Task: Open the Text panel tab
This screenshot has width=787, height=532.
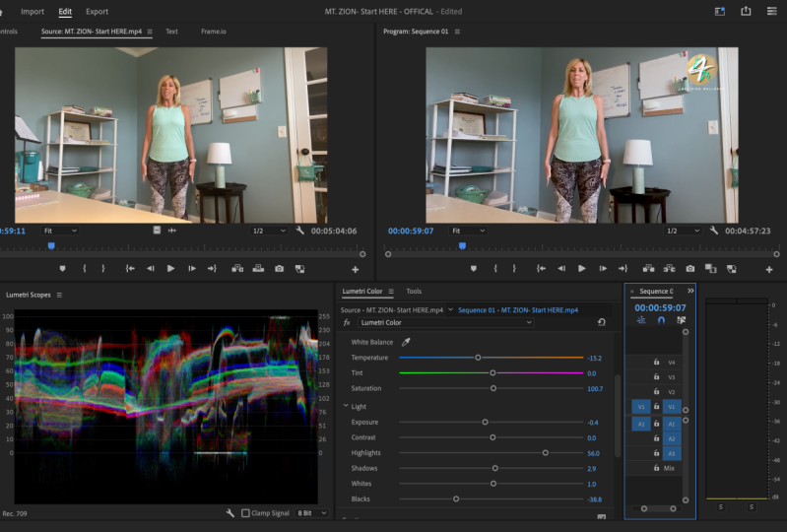Action: [171, 32]
